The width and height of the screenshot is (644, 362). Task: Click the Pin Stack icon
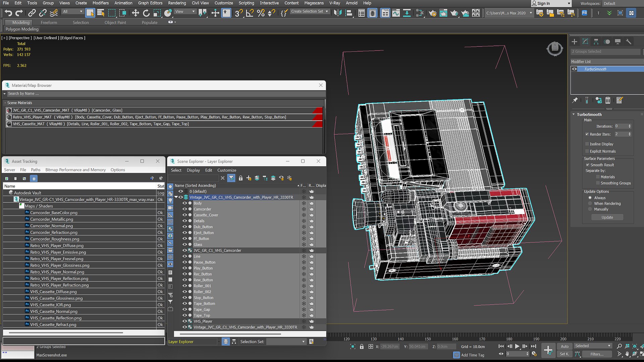(575, 100)
